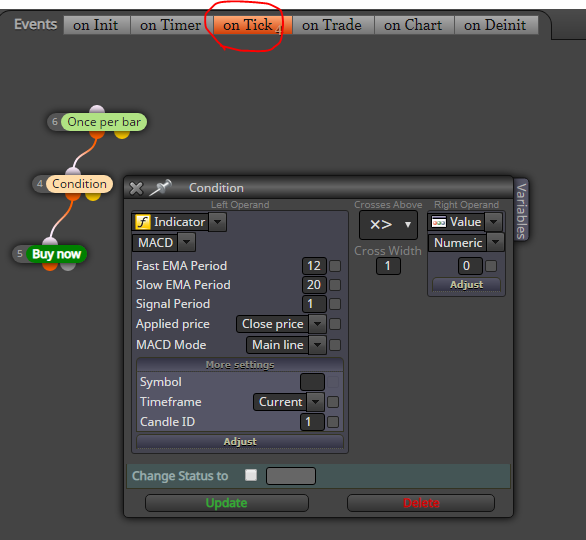
Task: Click yellow output connector of Once per bar
Action: [x=122, y=135]
